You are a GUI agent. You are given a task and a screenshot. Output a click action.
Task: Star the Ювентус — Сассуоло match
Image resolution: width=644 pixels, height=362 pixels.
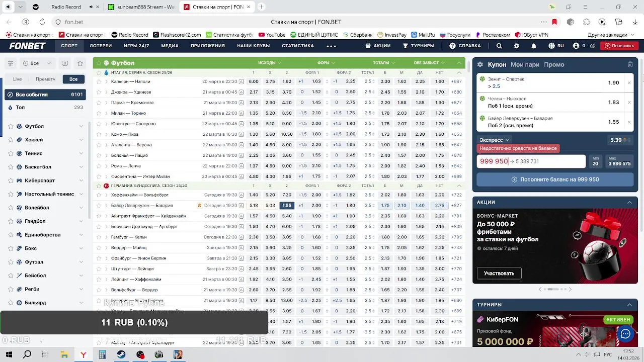pos(99,124)
